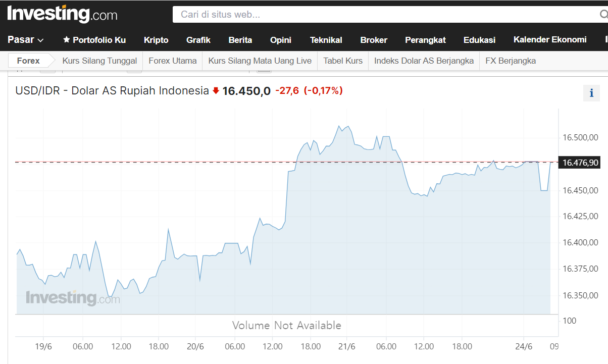Click the red down arrow price indicator
Image resolution: width=608 pixels, height=364 pixels.
point(216,91)
